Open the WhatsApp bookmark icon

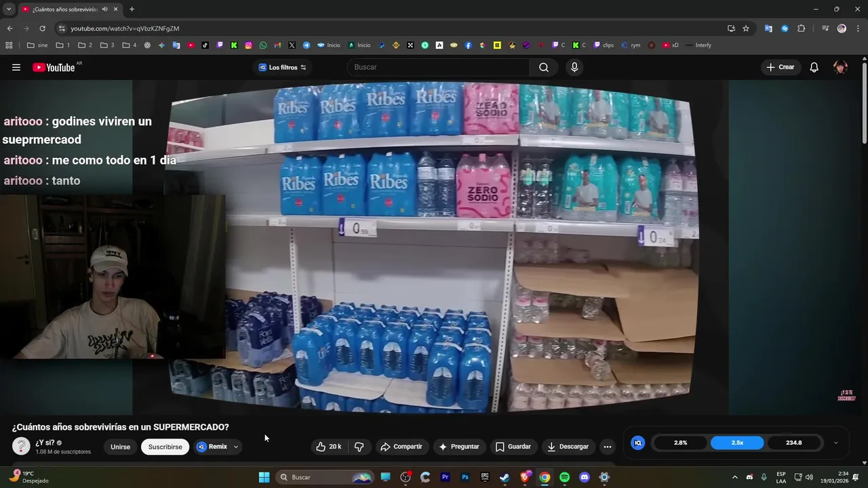263,45
